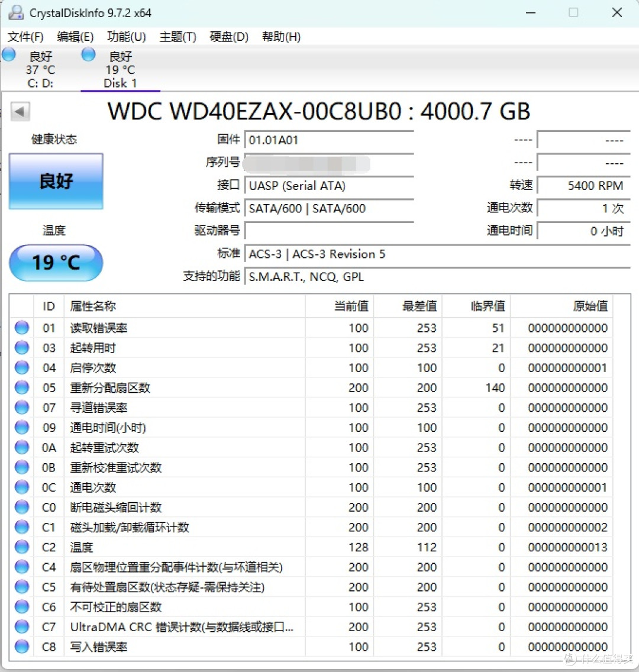Click the CrystalDiskInfo app icon in title bar
The width and height of the screenshot is (639, 672).
coord(16,12)
